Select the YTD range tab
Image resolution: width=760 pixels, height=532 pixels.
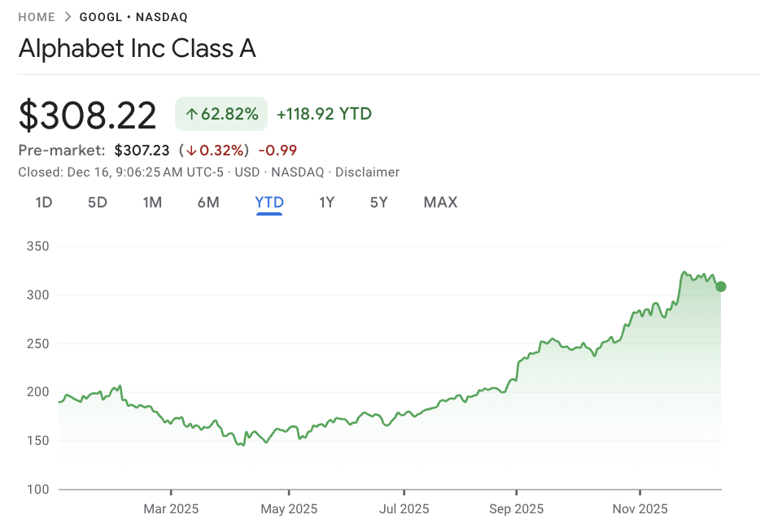pos(269,203)
